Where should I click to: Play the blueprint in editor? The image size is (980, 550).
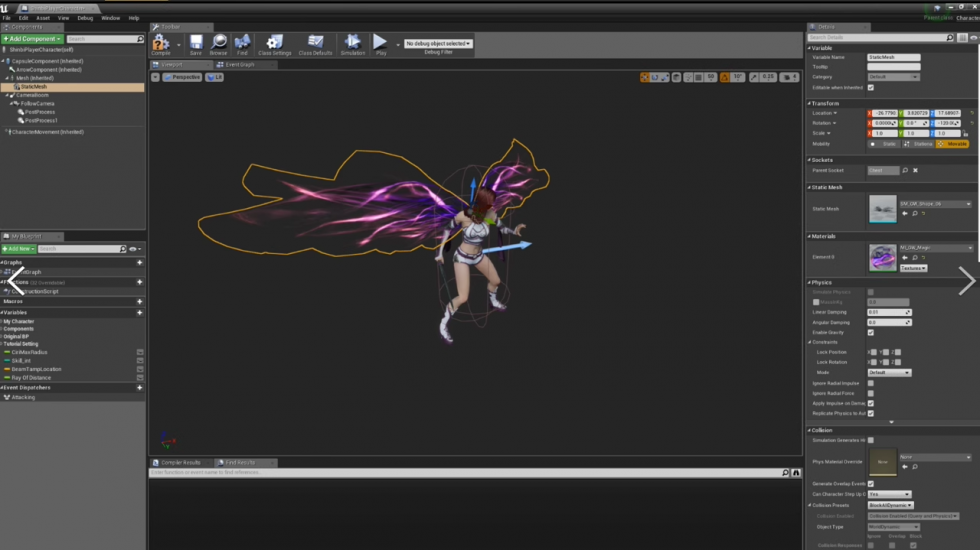point(380,43)
